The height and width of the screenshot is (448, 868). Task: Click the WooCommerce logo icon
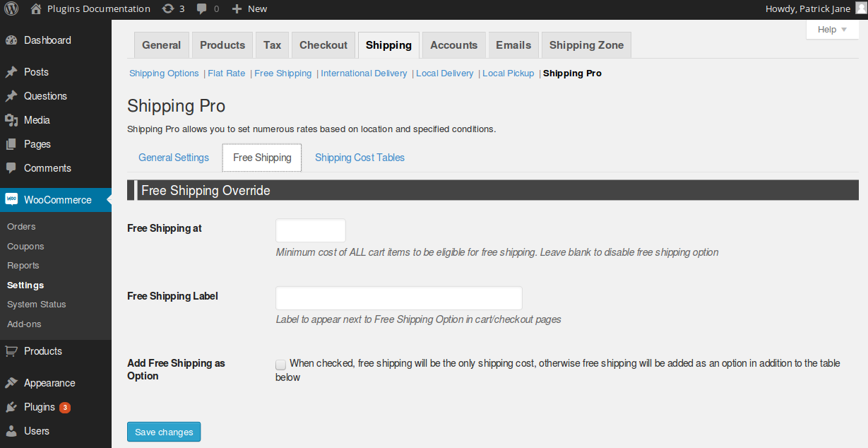[x=11, y=199]
